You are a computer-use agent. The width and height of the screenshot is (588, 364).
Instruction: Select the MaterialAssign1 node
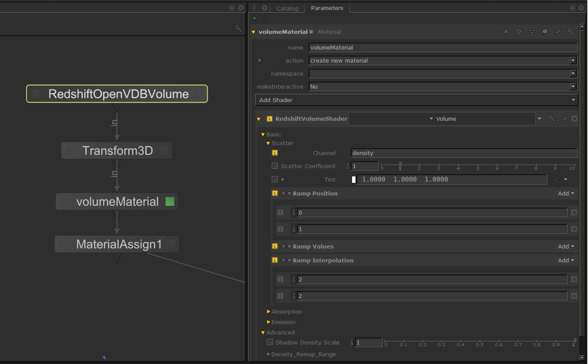(117, 244)
